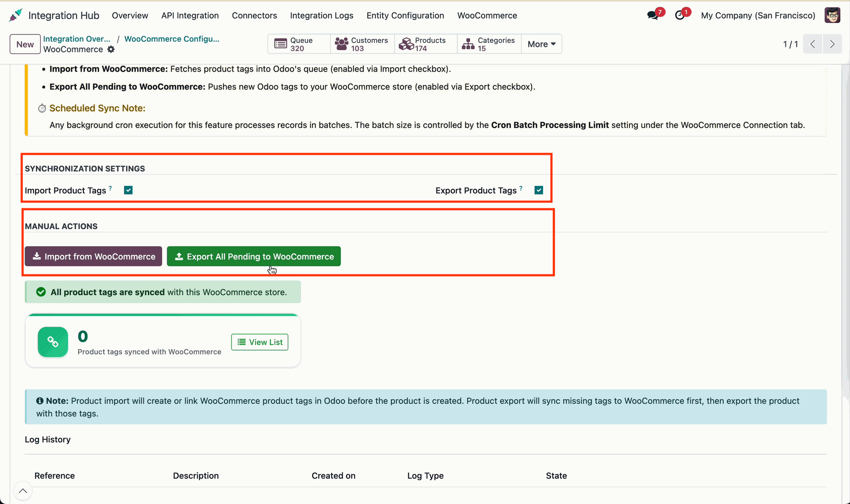Click Import from WooCommerce button
Screen dimensions: 850x504
[93, 256]
